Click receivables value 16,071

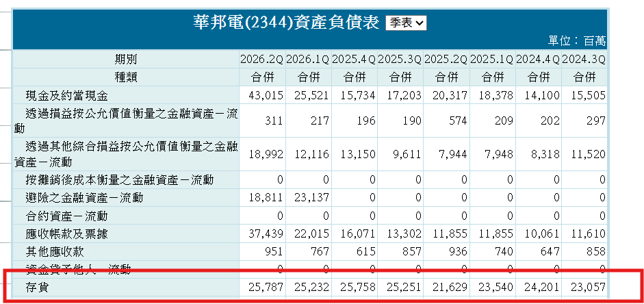coord(358,233)
